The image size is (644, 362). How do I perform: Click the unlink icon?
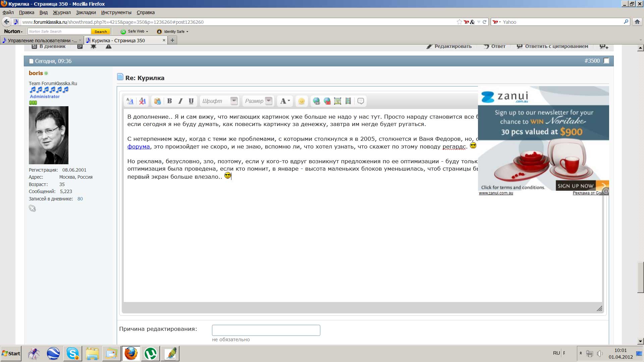[x=327, y=101]
